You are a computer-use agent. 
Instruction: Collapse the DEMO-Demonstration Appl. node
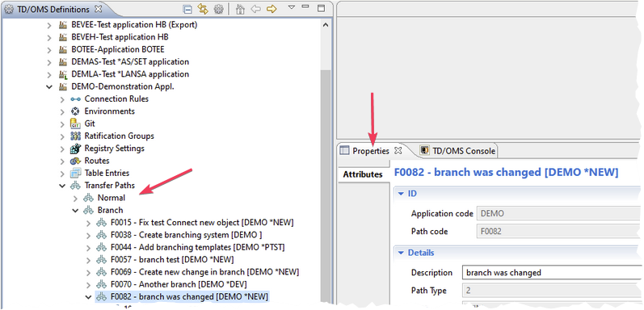point(49,86)
